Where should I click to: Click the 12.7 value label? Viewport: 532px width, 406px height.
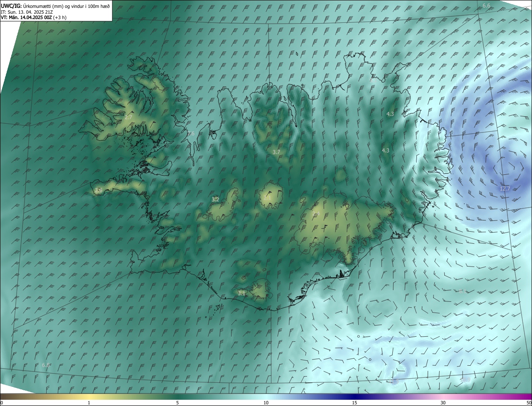click(x=505, y=188)
